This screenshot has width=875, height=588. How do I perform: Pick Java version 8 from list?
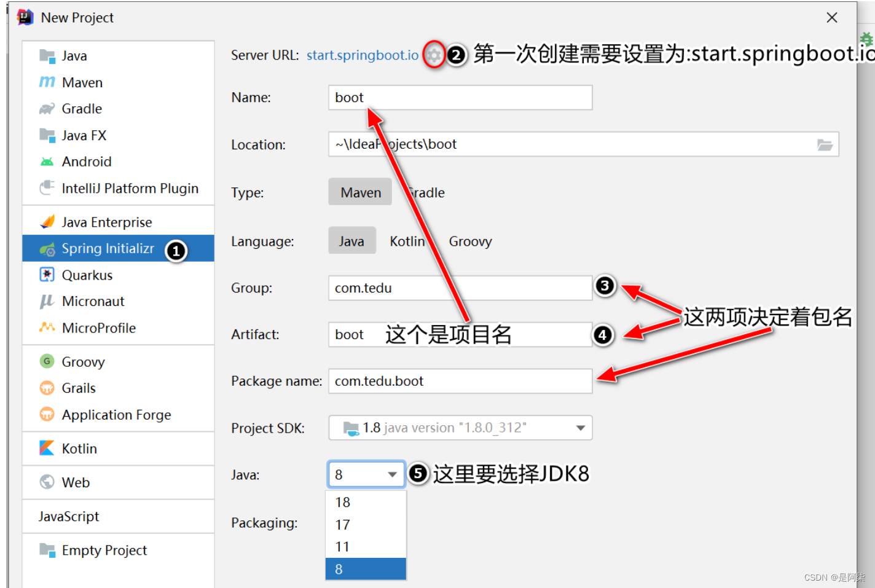click(x=366, y=569)
